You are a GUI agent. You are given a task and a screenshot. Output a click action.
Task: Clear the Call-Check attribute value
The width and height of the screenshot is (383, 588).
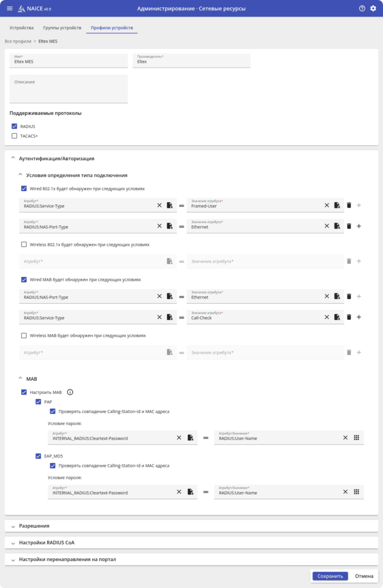click(327, 317)
